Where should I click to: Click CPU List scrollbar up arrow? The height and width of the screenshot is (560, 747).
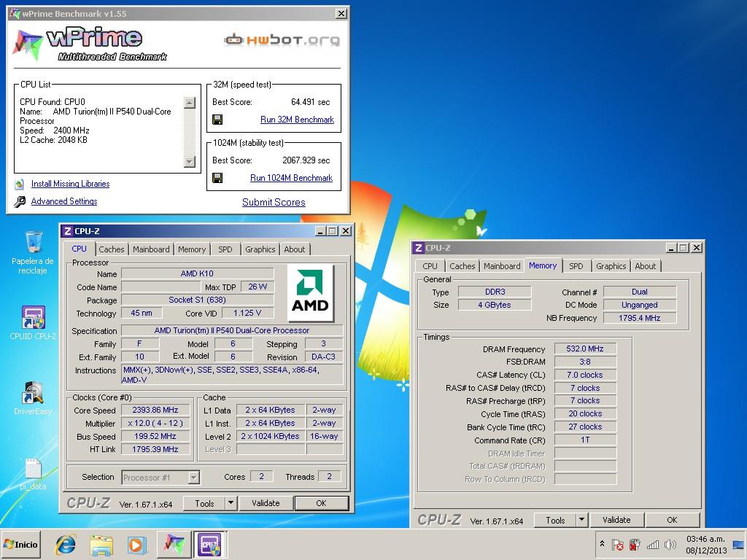190,103
